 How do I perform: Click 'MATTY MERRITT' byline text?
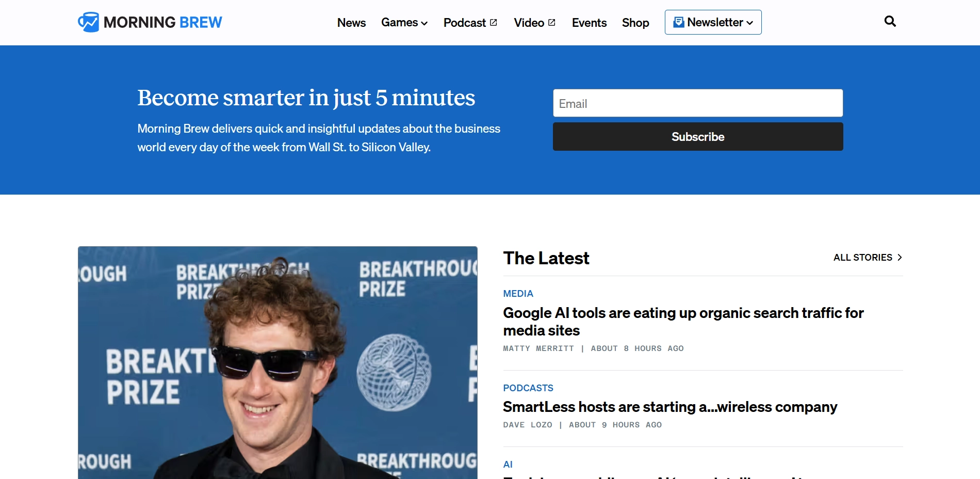coord(538,348)
